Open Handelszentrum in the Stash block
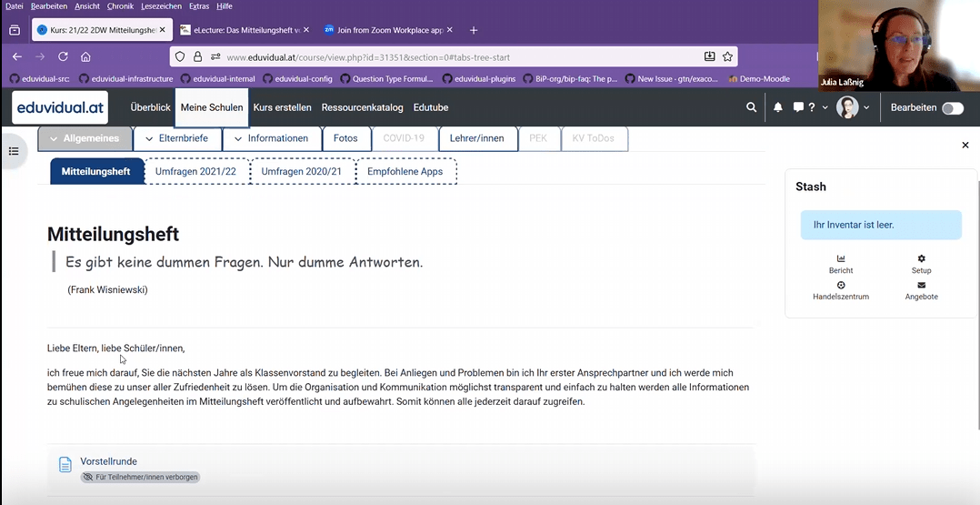The height and width of the screenshot is (505, 980). coord(841,286)
